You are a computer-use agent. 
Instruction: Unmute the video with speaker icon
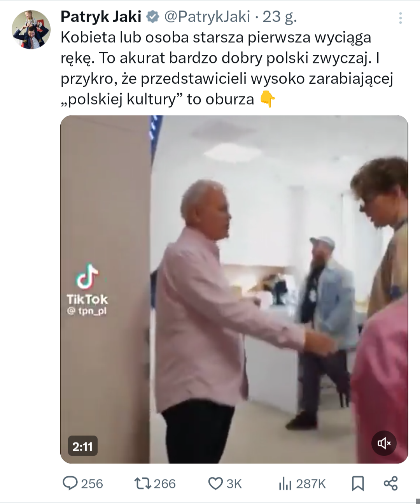(x=384, y=443)
